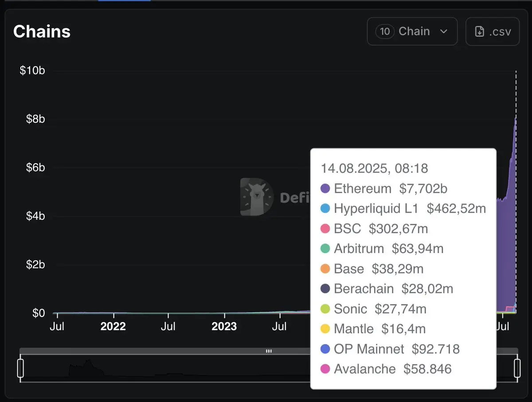Viewport: 532px width, 402px height.
Task: Click the Sonic $27,74m value
Action: [x=400, y=309]
